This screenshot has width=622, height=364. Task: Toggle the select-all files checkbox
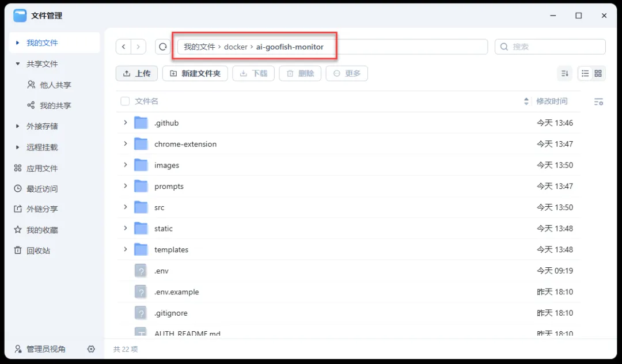[x=125, y=101]
